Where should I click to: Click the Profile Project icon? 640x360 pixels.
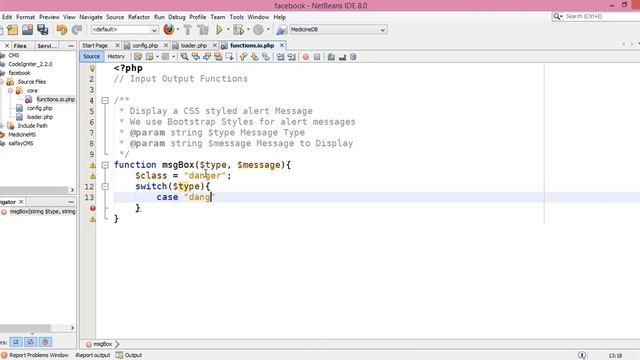tap(258, 30)
